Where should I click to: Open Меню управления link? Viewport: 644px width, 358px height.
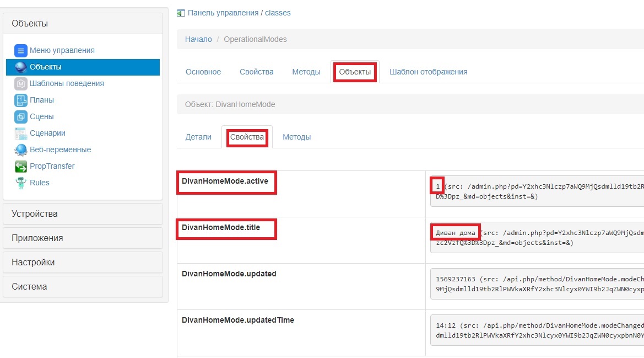(62, 50)
